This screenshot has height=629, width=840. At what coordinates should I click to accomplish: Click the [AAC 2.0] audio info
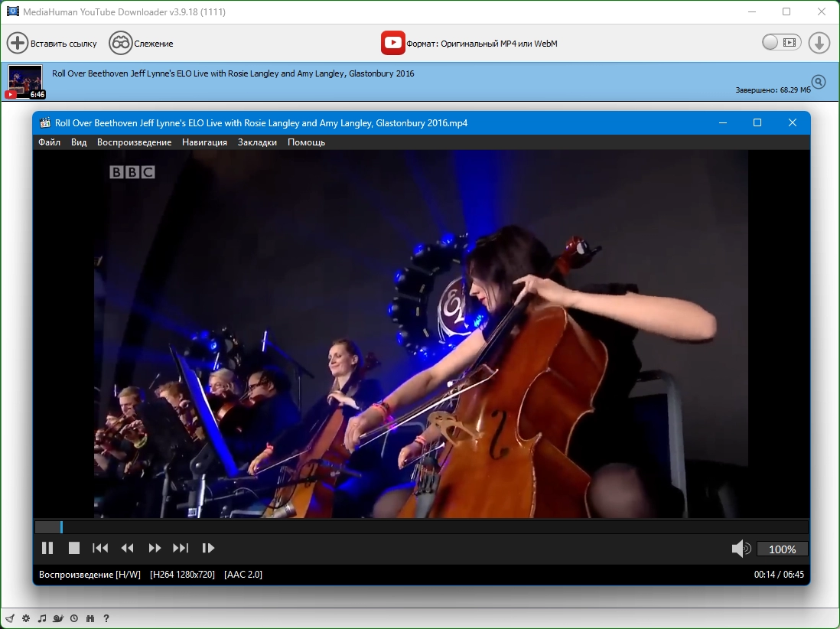243,575
